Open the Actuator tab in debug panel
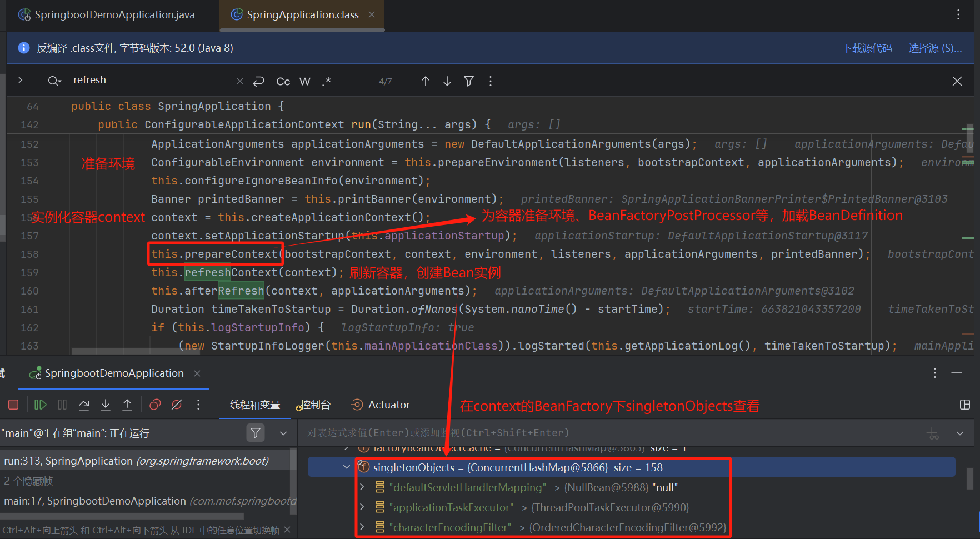 [388, 405]
